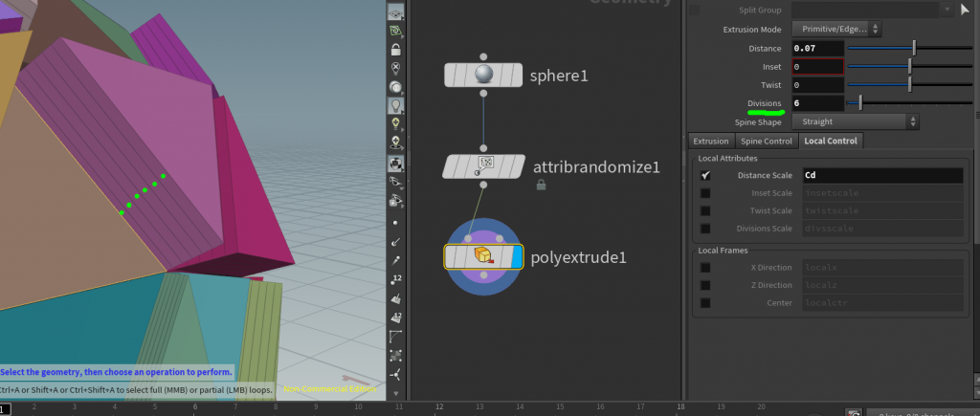
Task: Click the polyextrude1 node label
Action: (x=578, y=257)
